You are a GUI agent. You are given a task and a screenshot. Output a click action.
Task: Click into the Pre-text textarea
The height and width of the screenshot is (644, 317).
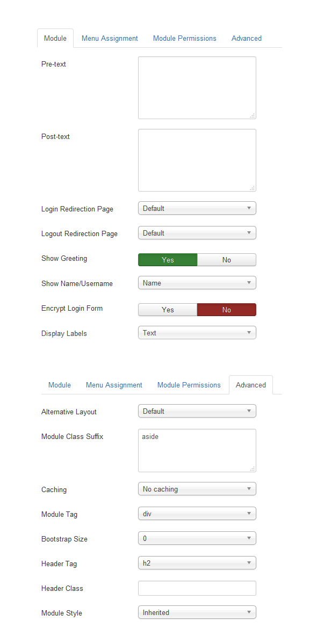197,88
